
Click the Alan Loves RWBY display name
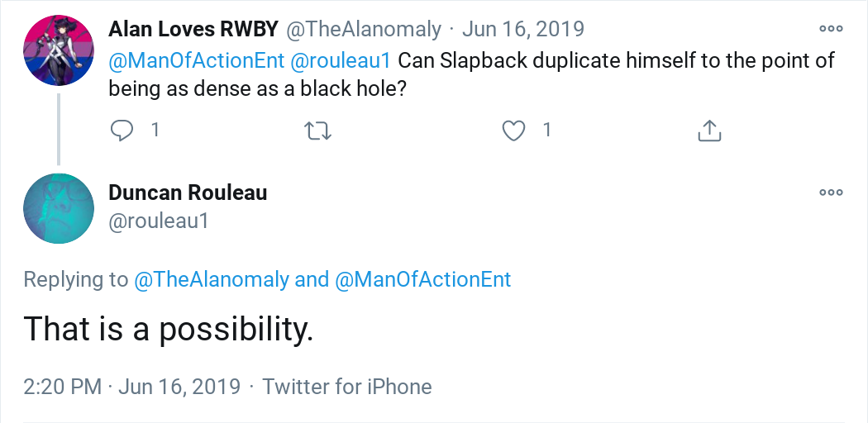193,29
